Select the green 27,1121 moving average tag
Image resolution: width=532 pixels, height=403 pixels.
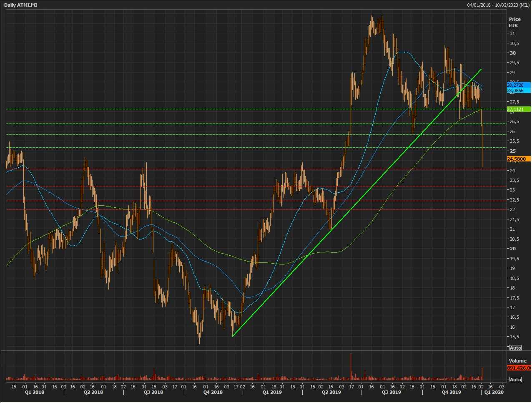coord(518,109)
